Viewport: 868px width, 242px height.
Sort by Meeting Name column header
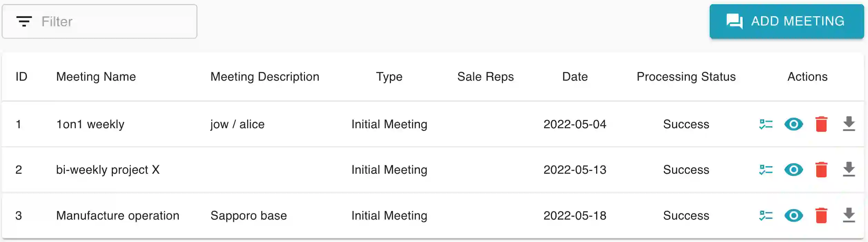[x=96, y=77]
